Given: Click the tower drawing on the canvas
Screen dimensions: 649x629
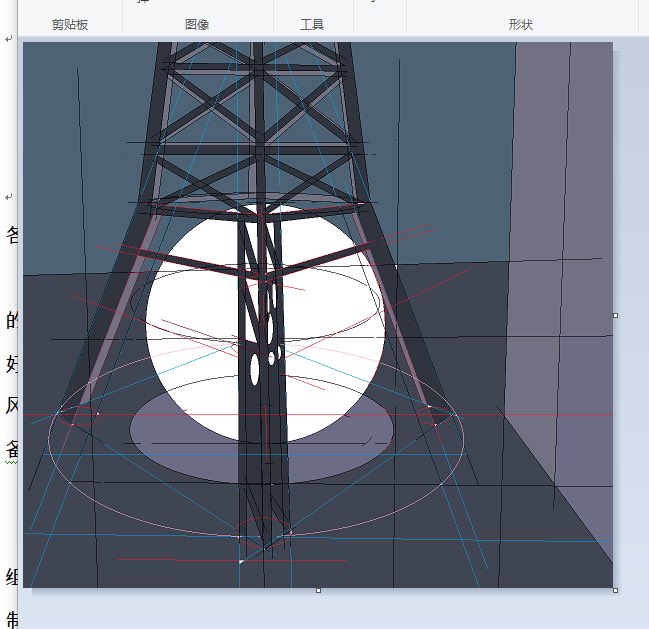Looking at the screenshot, I should coord(317,314).
